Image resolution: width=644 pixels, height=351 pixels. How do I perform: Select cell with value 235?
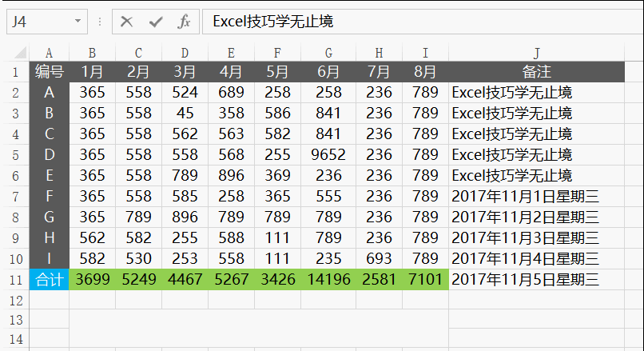328,259
